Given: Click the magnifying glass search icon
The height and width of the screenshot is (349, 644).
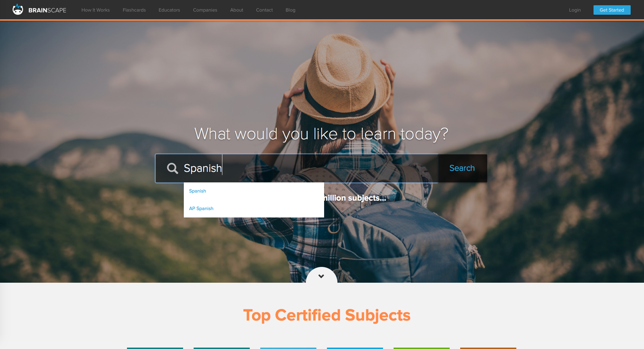Looking at the screenshot, I should [172, 168].
